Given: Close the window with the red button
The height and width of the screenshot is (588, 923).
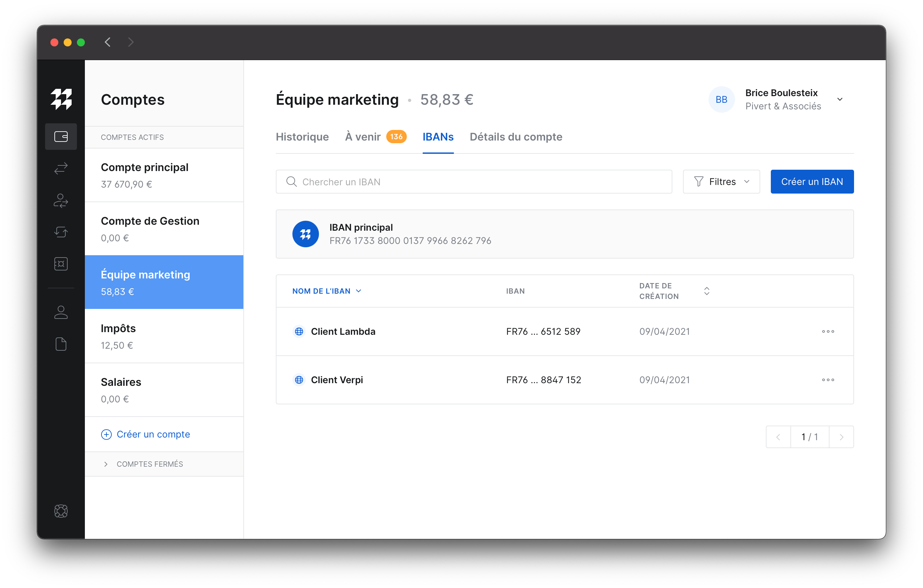Looking at the screenshot, I should point(54,42).
